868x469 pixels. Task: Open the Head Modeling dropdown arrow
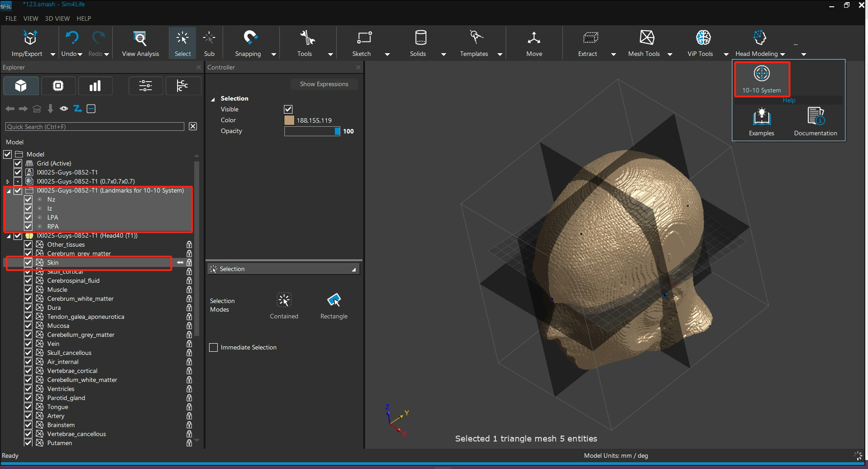click(x=782, y=54)
